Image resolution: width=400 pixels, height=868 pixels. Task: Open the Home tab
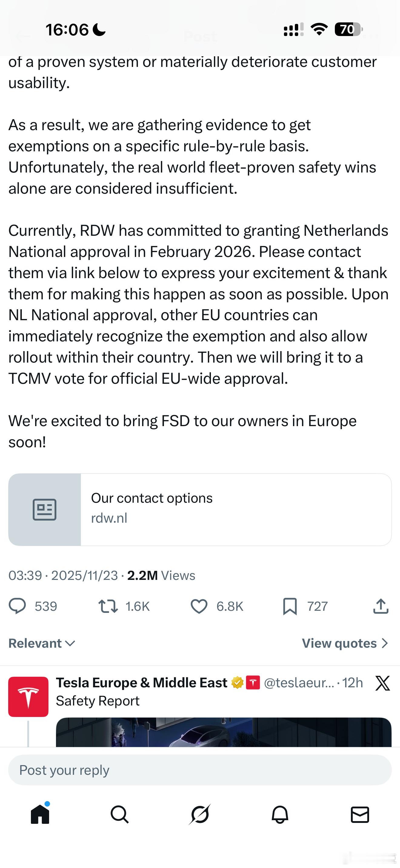point(40,815)
